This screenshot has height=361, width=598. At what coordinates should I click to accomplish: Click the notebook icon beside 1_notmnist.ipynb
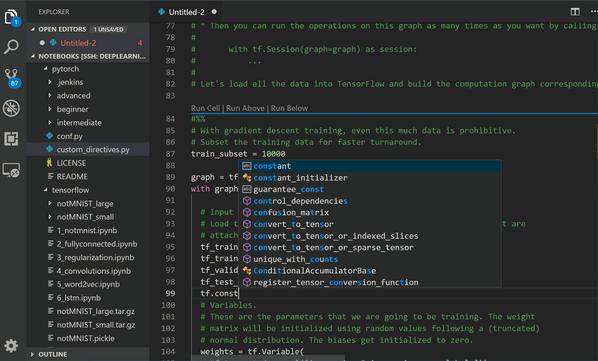point(50,230)
